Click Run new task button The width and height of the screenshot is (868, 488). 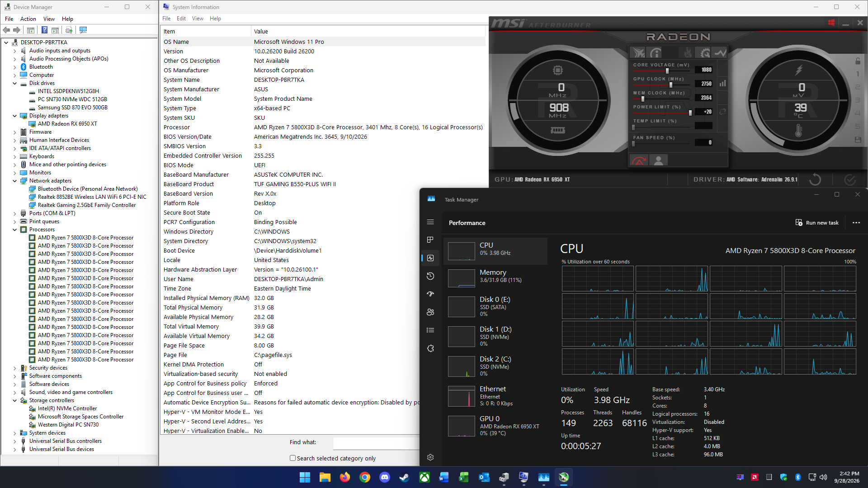point(817,223)
